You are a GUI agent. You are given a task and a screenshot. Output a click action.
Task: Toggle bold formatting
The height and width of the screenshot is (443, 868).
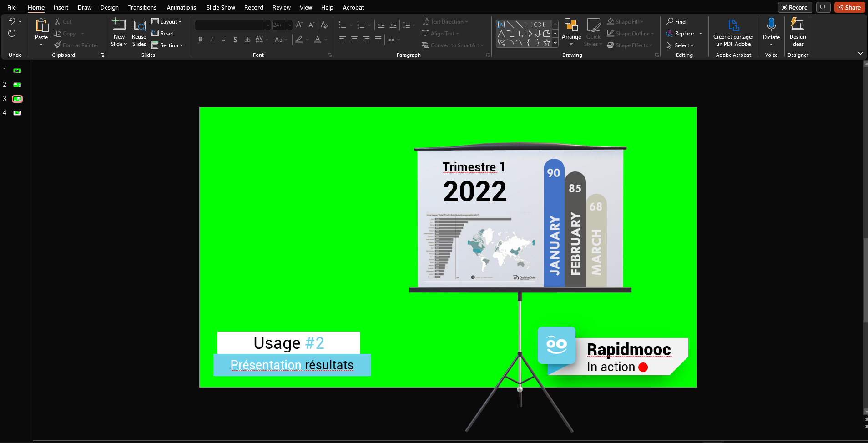tap(200, 40)
